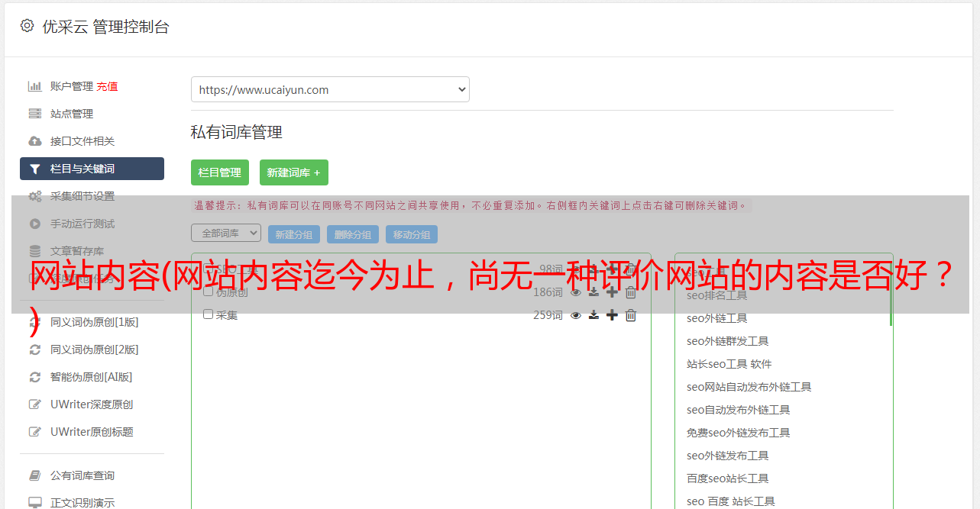980x509 pixels.
Task: Click the database icon for 文章暂存库
Action: click(35, 251)
